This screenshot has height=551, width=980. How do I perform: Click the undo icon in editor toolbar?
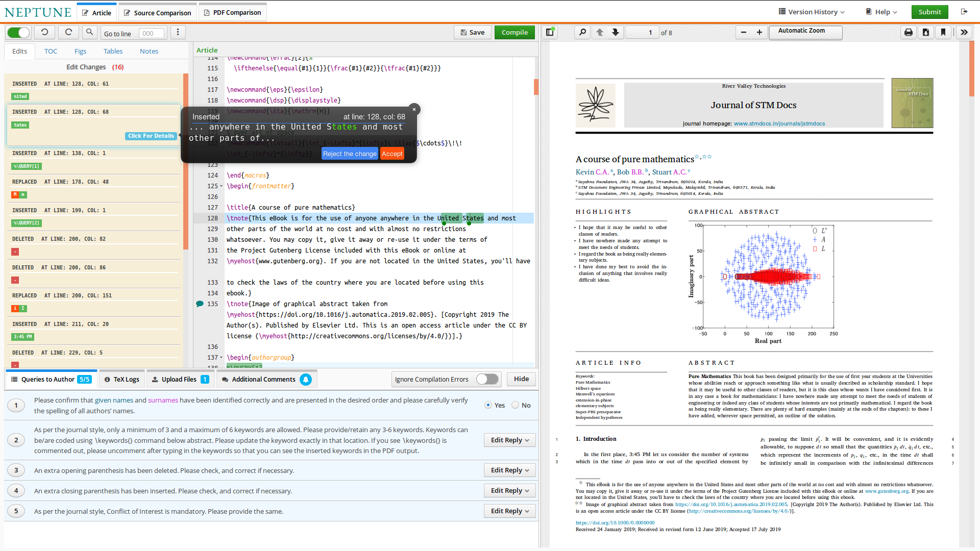point(45,33)
